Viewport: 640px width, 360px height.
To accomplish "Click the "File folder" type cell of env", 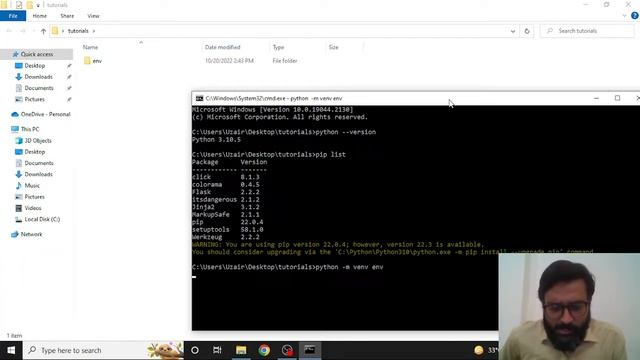I will coord(285,61).
